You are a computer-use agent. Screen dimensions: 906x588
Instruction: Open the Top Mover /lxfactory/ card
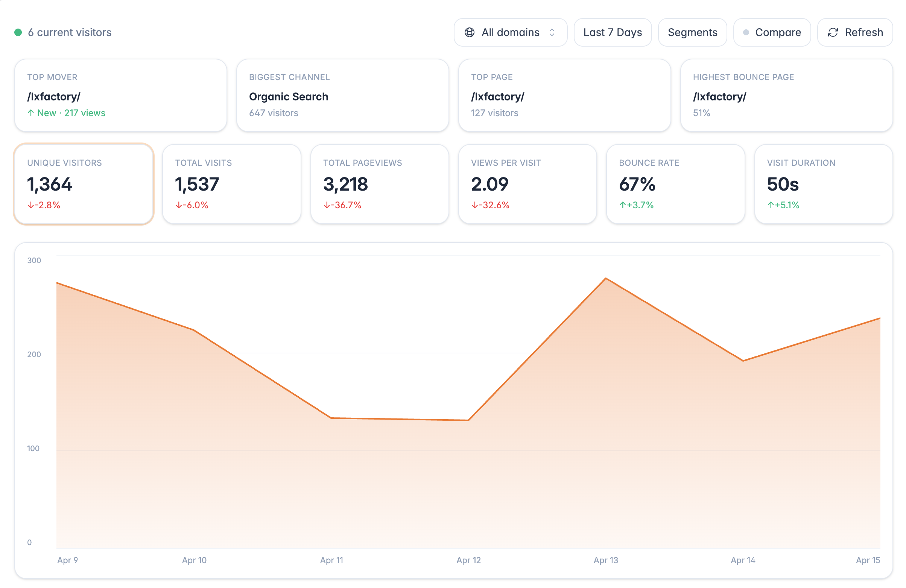(x=121, y=95)
